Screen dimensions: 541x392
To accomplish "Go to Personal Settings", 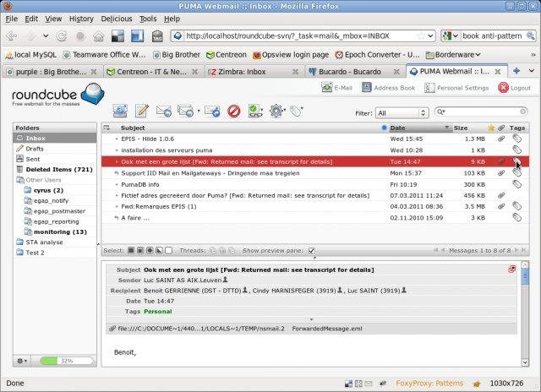I will coord(456,88).
